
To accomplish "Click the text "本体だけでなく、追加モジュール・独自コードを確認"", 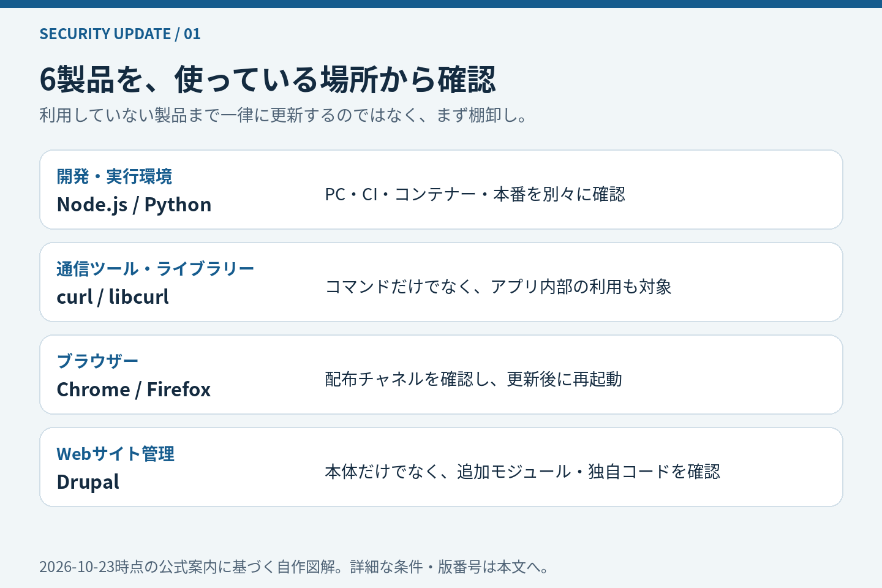I will click(x=522, y=472).
